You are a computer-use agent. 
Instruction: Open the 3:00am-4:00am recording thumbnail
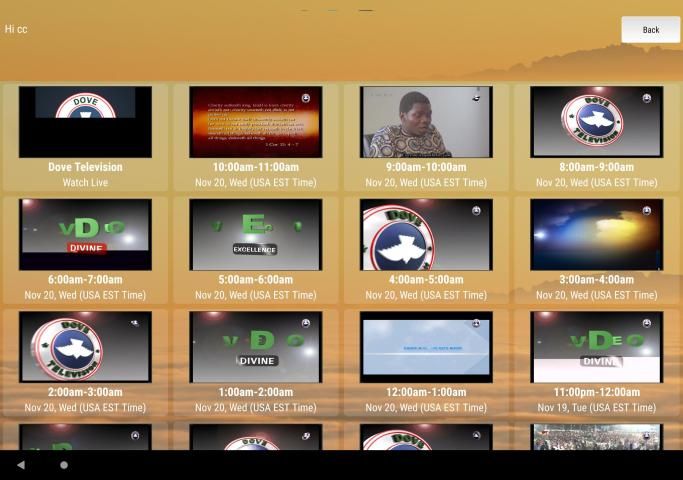[596, 234]
